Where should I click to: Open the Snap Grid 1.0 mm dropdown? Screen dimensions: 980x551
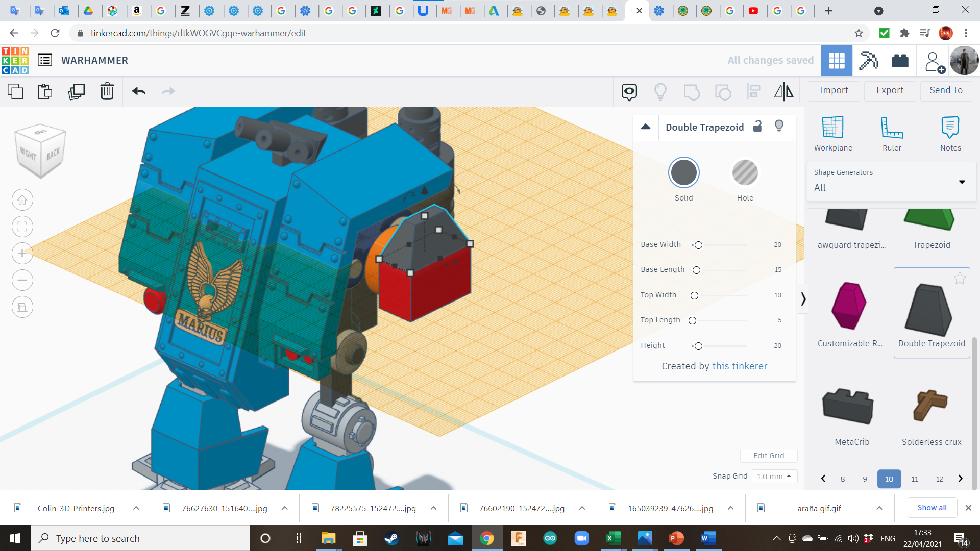pos(774,476)
